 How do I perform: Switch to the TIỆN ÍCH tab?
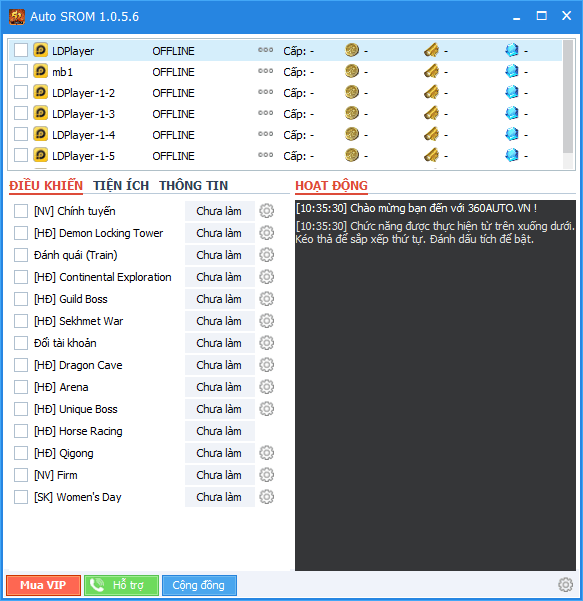click(121, 186)
